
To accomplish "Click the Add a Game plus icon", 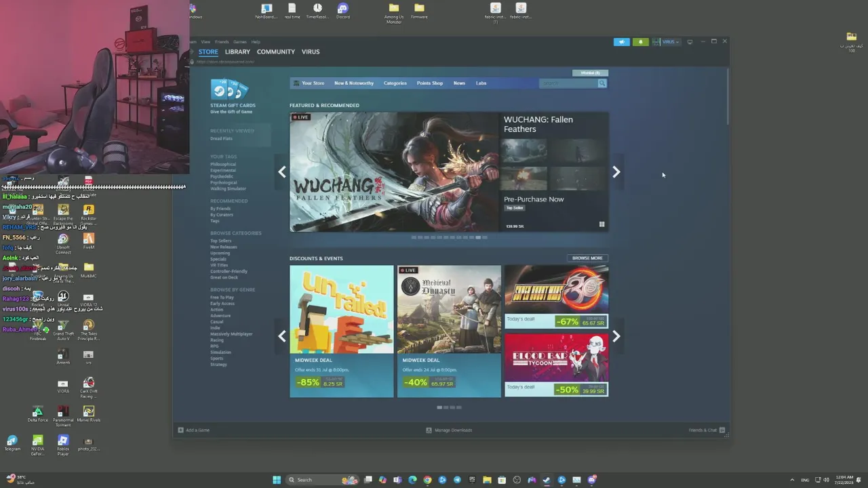I will pos(180,430).
